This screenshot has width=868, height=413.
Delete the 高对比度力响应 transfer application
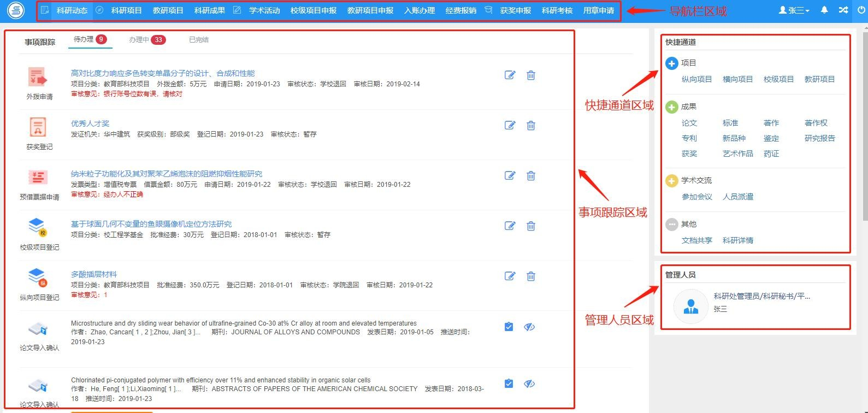click(x=530, y=75)
